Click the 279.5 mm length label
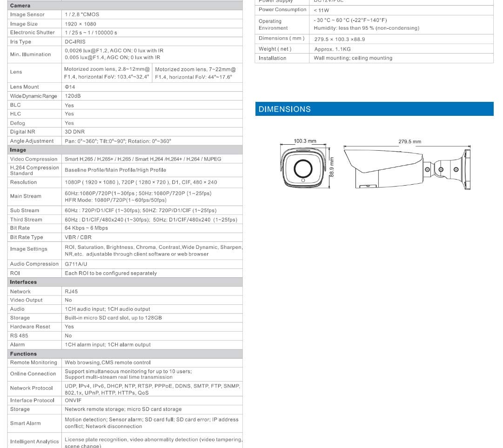503x448 pixels. coord(409,141)
